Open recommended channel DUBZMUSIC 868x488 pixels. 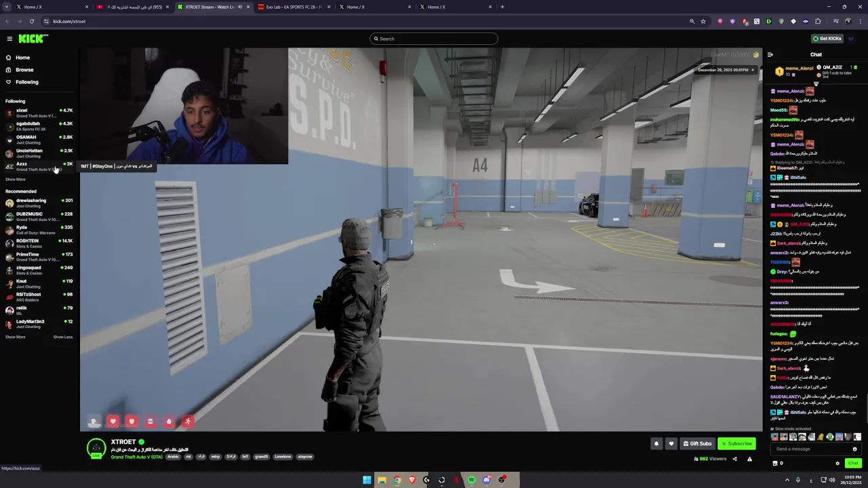(x=39, y=216)
